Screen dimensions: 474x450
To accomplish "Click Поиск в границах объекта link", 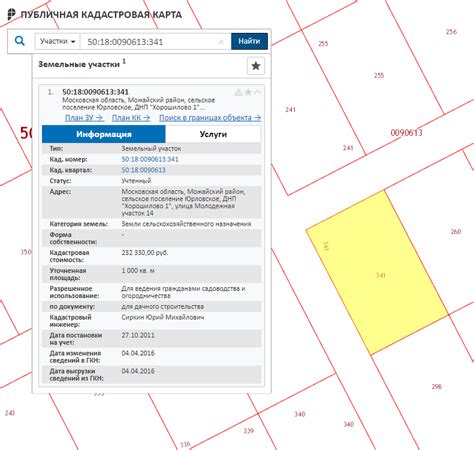I will pyautogui.click(x=210, y=118).
